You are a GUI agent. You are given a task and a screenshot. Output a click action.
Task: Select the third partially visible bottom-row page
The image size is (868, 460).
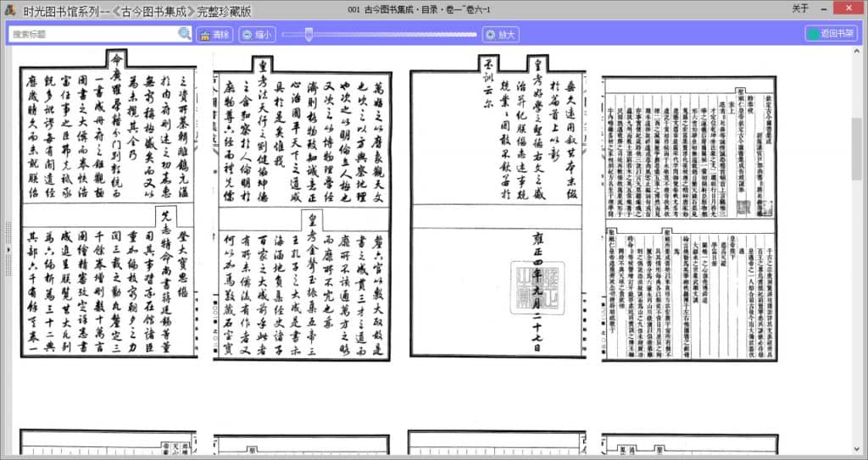498,445
